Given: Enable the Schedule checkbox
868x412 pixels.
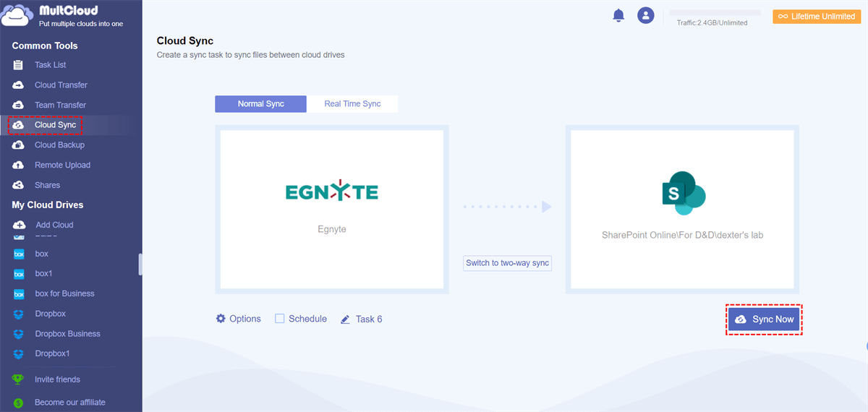Looking at the screenshot, I should click(x=279, y=319).
